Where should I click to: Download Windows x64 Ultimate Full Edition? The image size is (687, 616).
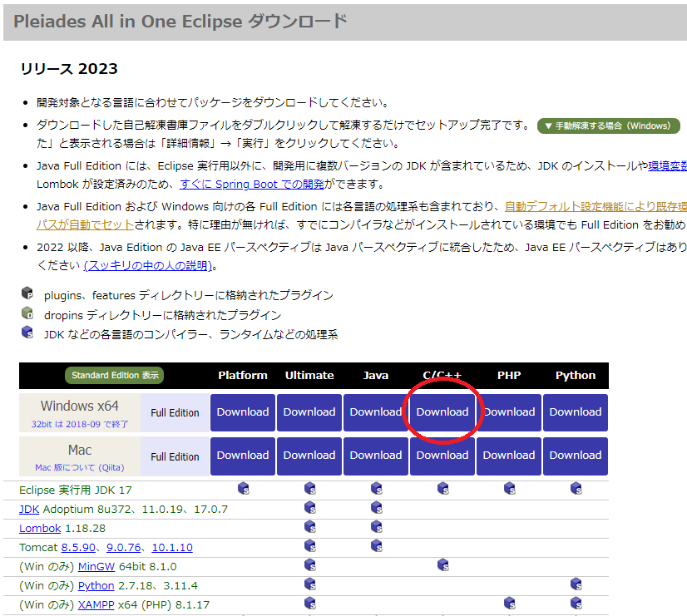pos(309,412)
